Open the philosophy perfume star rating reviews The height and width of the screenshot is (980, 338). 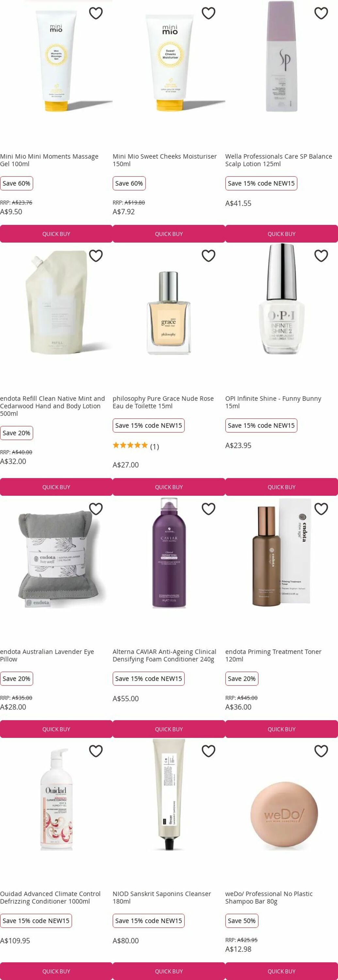(136, 446)
